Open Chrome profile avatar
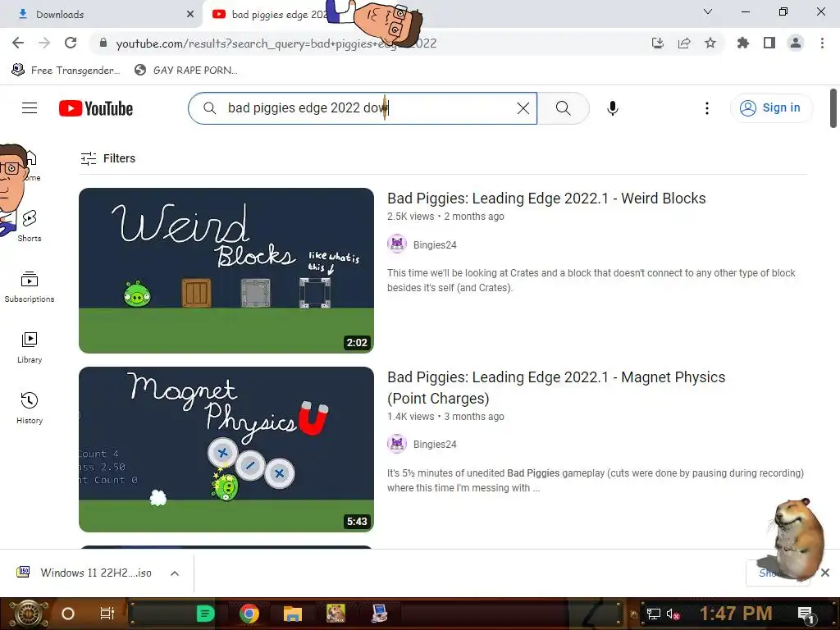 796,43
